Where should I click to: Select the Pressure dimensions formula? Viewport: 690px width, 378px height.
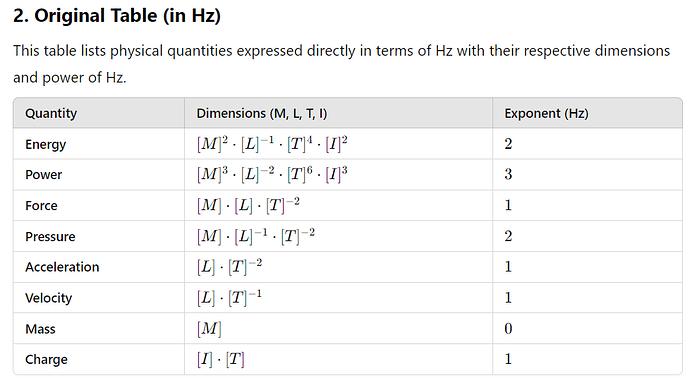click(x=256, y=236)
